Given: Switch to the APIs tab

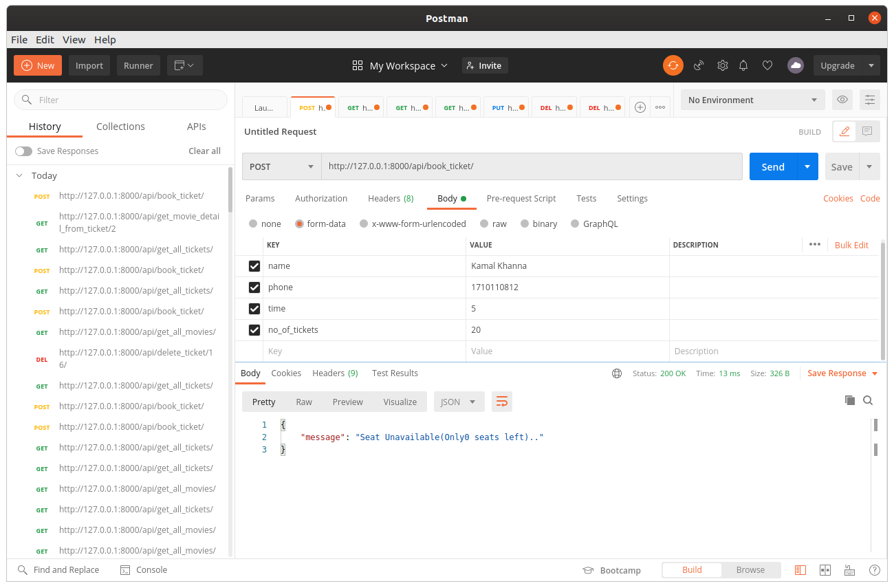Looking at the screenshot, I should click(197, 127).
